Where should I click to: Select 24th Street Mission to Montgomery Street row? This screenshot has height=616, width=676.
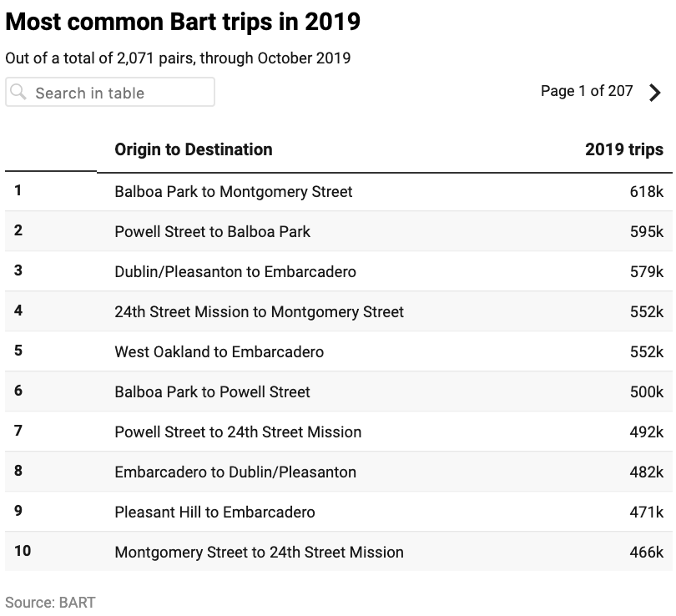coord(259,312)
